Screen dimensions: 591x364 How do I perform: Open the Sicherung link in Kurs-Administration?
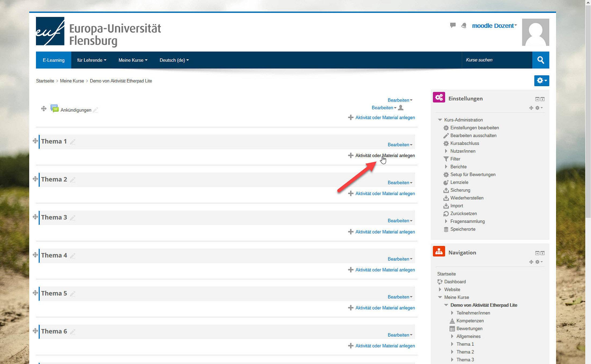pyautogui.click(x=460, y=190)
